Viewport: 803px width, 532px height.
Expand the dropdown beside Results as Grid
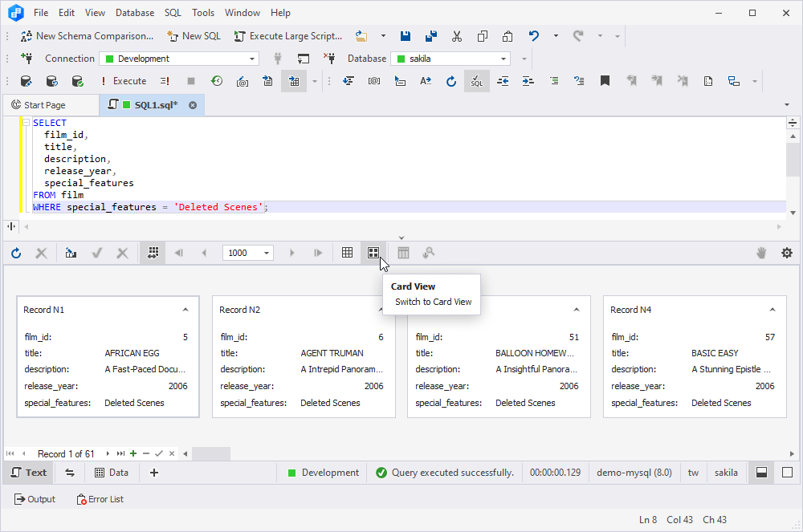pos(315,81)
